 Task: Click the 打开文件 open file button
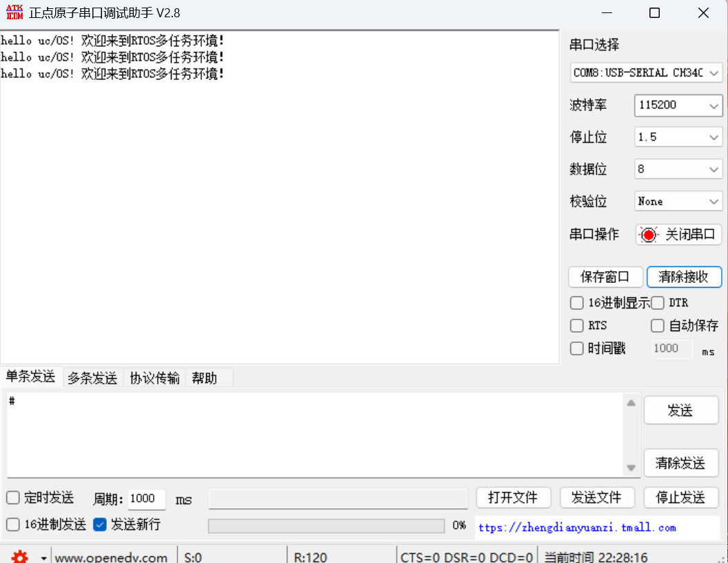tap(514, 498)
